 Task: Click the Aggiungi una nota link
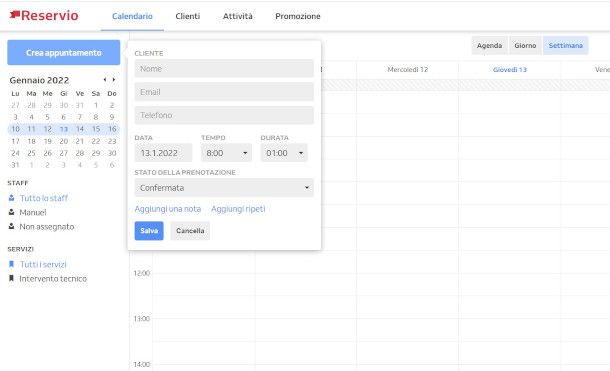pos(168,209)
